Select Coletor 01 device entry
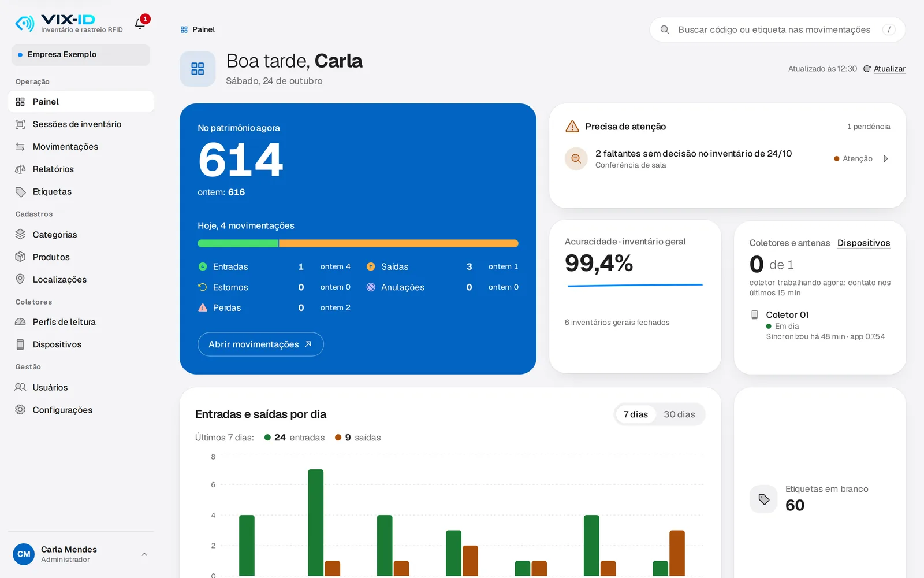The height and width of the screenshot is (578, 924). pos(820,325)
